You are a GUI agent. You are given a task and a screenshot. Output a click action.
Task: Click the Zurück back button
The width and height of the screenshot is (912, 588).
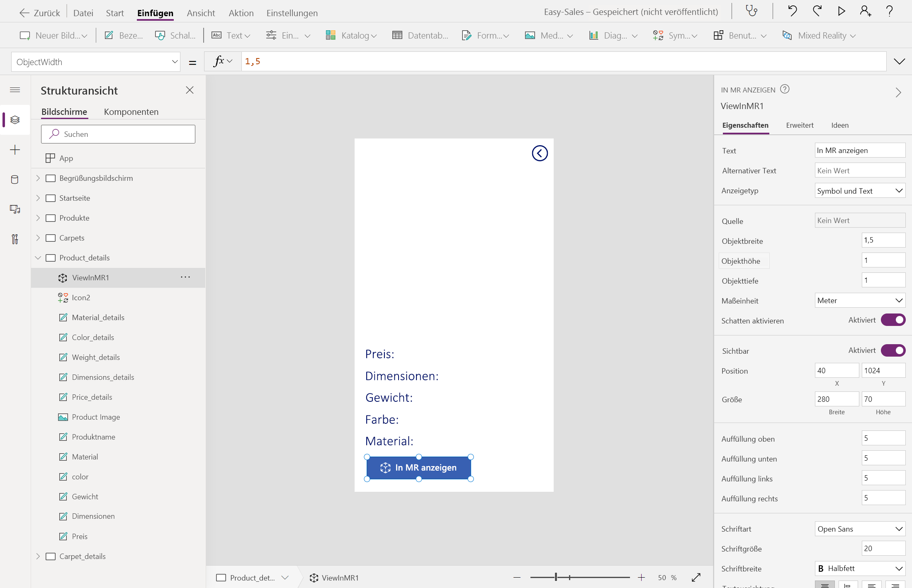pos(40,13)
